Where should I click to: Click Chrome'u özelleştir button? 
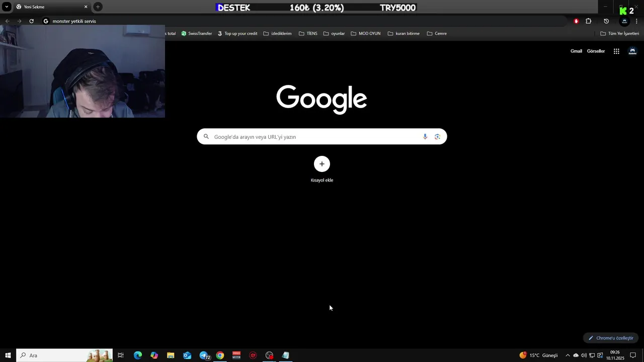[x=611, y=338]
